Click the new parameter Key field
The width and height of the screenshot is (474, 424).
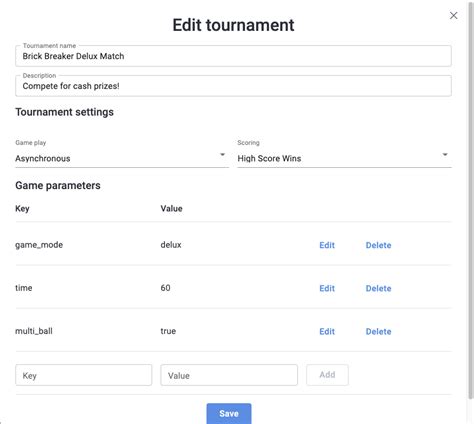pyautogui.click(x=84, y=375)
